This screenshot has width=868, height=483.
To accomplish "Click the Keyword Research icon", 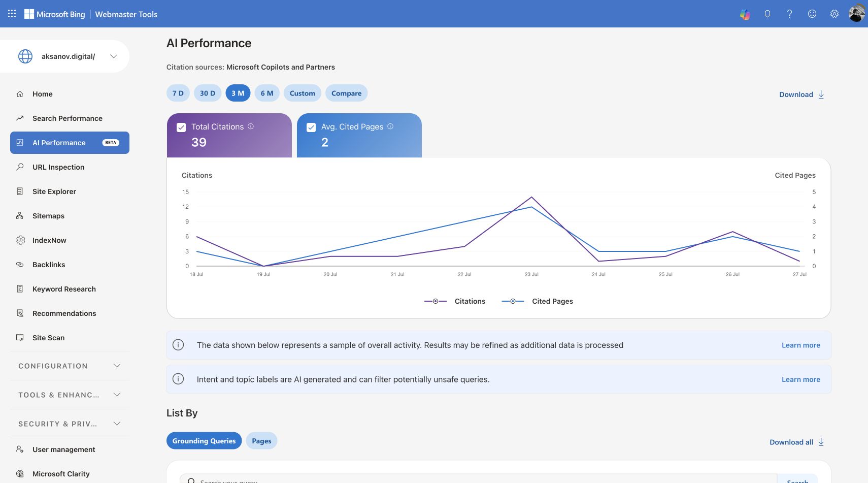I will click(20, 289).
